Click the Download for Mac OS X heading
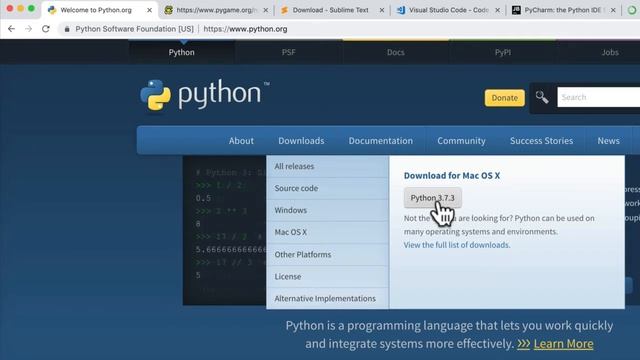This screenshot has width=640, height=360. tap(452, 176)
